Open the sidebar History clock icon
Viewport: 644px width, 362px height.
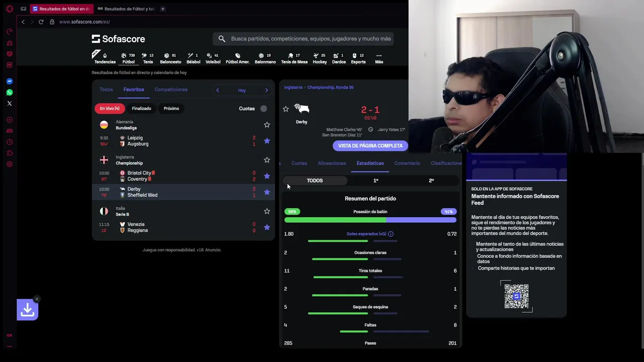[9, 142]
